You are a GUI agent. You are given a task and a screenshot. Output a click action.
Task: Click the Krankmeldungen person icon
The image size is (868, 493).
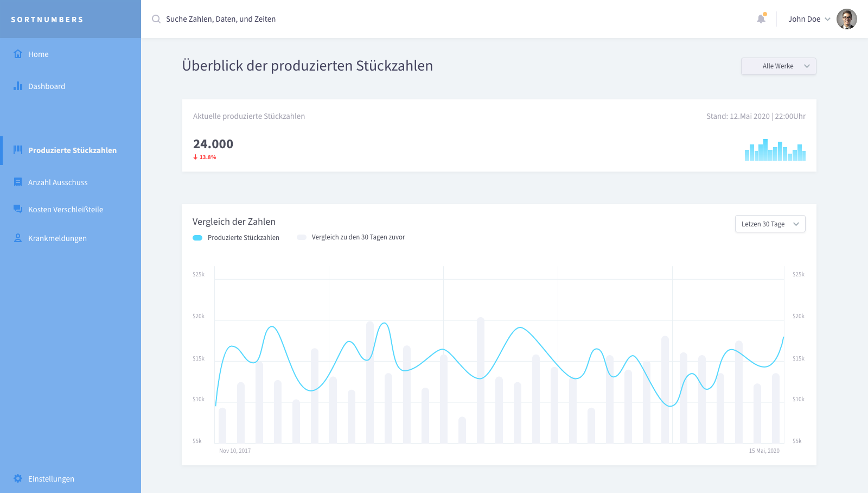click(18, 238)
